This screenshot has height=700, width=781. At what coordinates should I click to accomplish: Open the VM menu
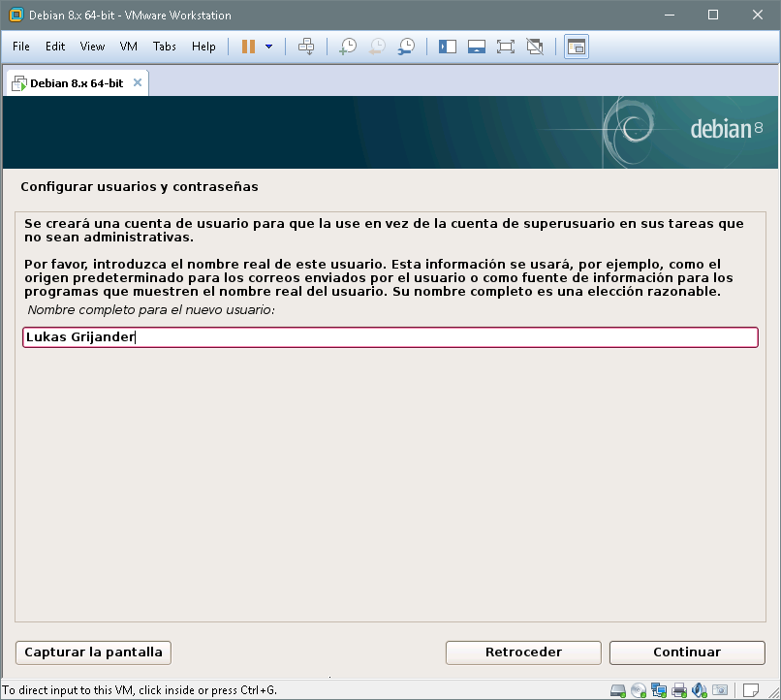pyautogui.click(x=129, y=47)
